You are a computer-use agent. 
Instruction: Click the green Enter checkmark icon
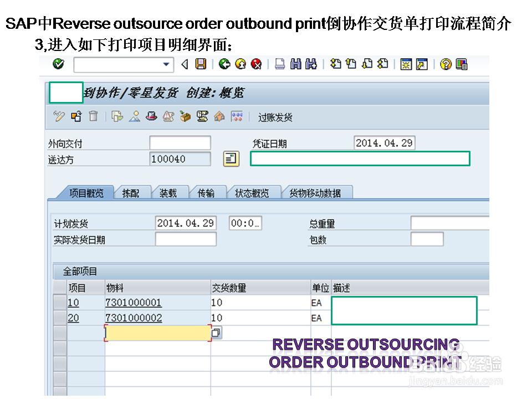point(58,64)
